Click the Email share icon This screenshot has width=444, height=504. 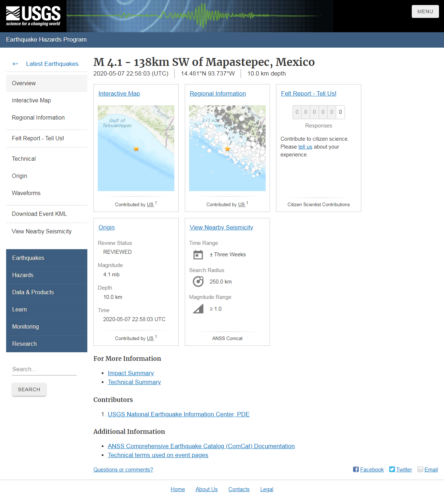coord(420,469)
